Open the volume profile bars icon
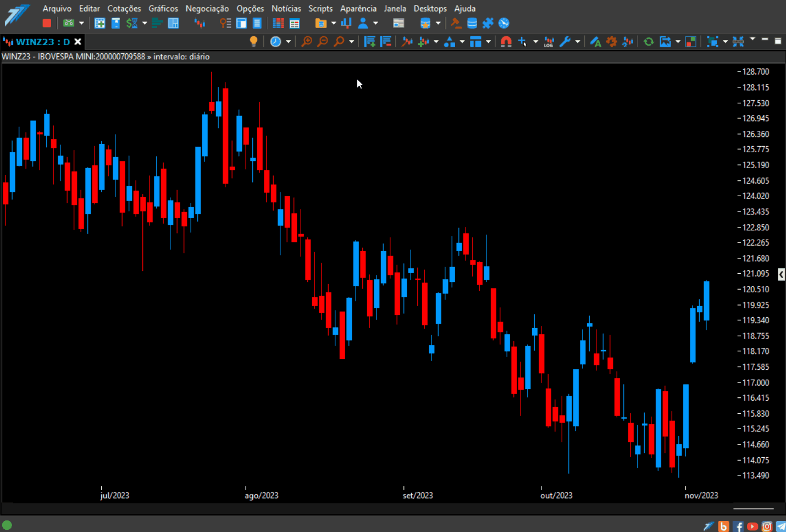786x532 pixels. tap(157, 23)
